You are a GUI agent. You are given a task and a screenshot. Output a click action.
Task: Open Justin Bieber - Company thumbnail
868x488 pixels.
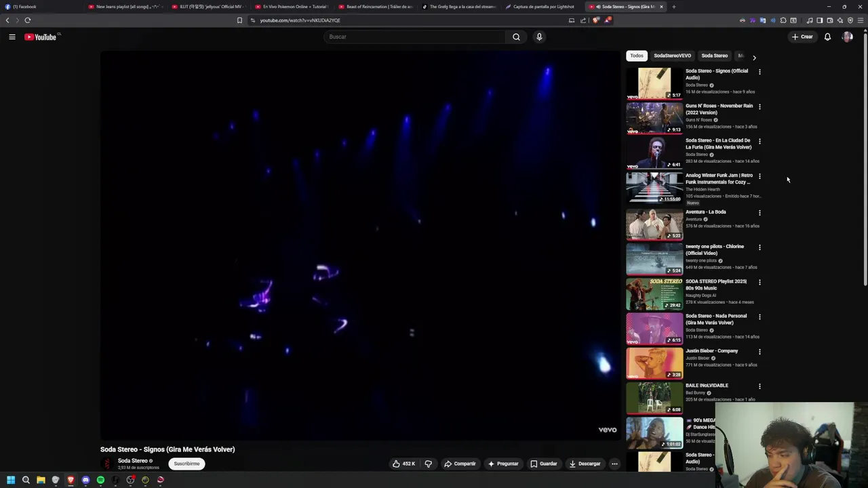[x=654, y=363]
